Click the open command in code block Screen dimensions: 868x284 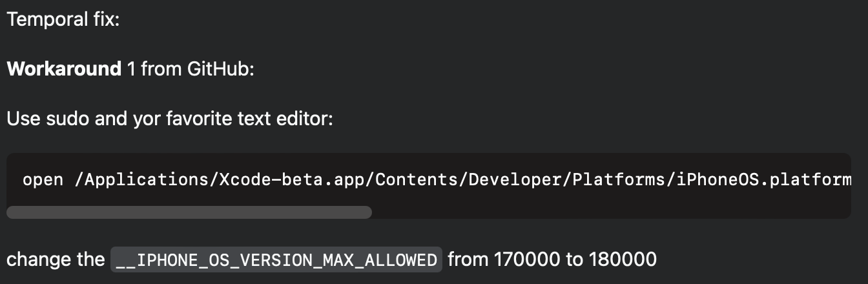(43, 179)
